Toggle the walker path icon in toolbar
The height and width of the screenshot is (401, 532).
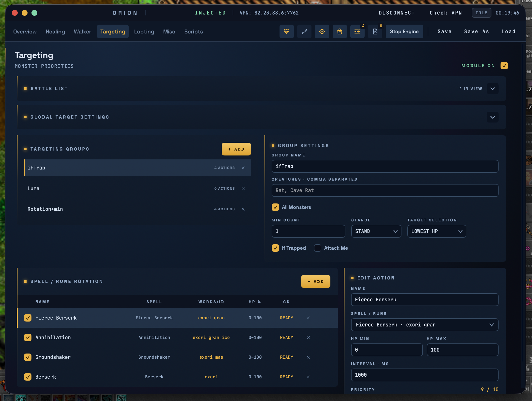[x=304, y=31]
